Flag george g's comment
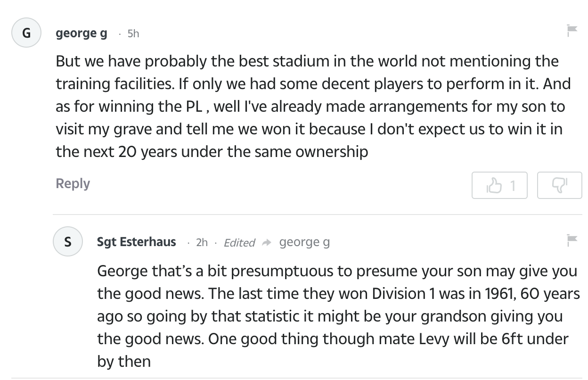 click(x=572, y=31)
